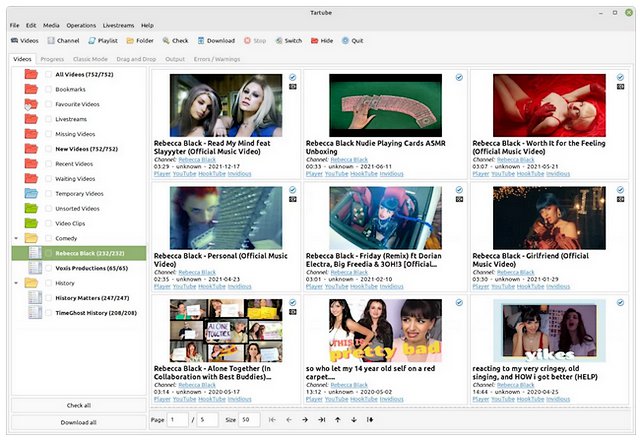Run Check from the toolbar
This screenshot has height=440, width=640.
pos(176,41)
